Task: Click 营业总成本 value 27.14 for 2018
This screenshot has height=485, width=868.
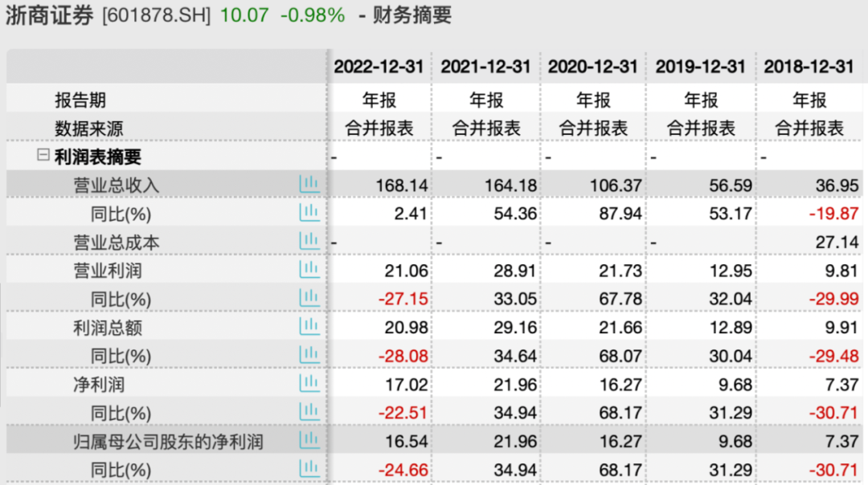Action: point(837,243)
